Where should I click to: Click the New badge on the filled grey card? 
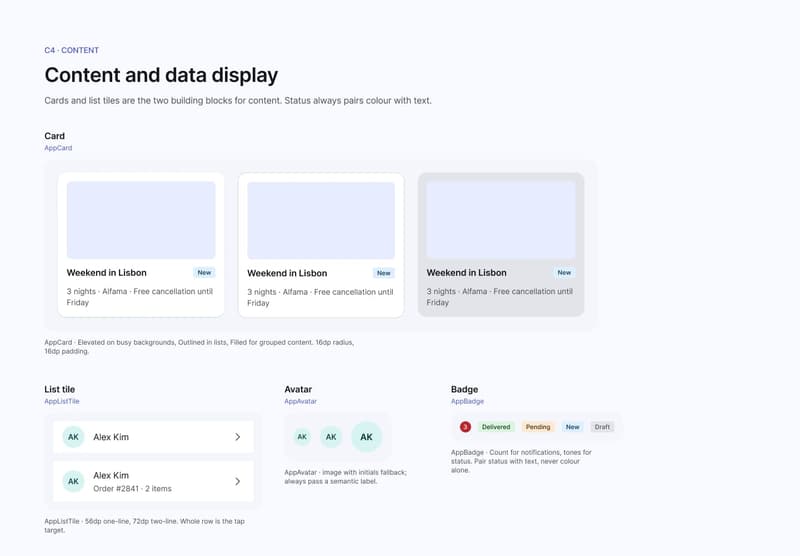[564, 272]
